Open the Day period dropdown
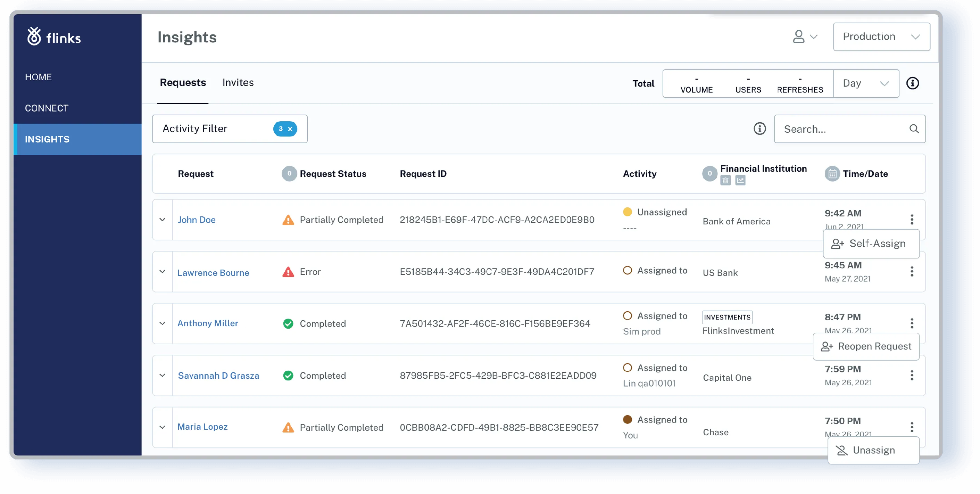The height and width of the screenshot is (494, 980). pyautogui.click(x=865, y=83)
